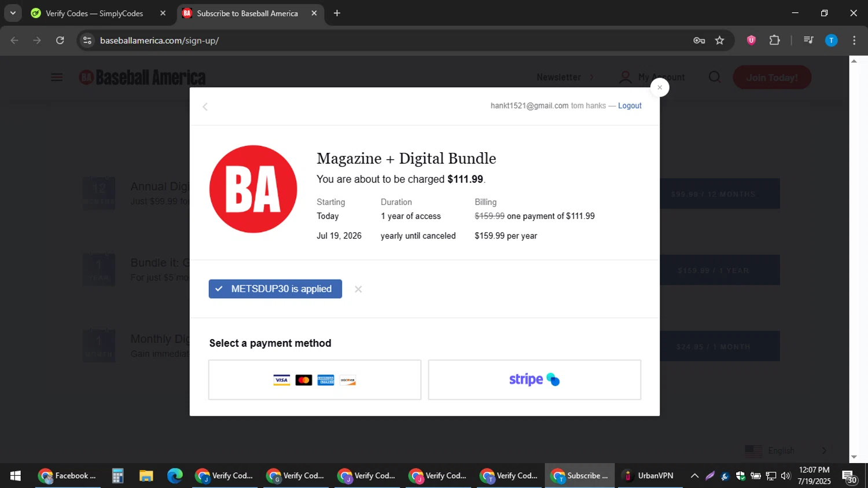Open the hamburger menu on Baseball America

[x=57, y=78]
